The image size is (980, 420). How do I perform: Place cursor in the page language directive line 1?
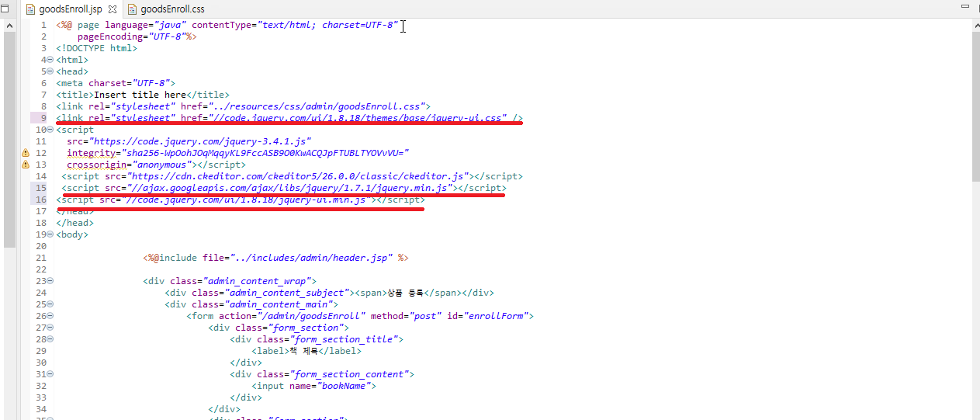click(x=227, y=25)
